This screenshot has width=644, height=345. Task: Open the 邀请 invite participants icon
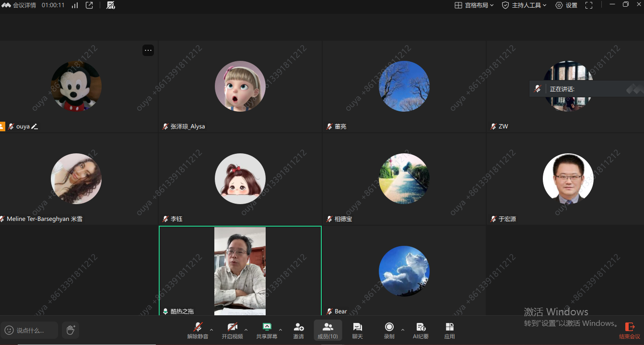pyautogui.click(x=298, y=330)
